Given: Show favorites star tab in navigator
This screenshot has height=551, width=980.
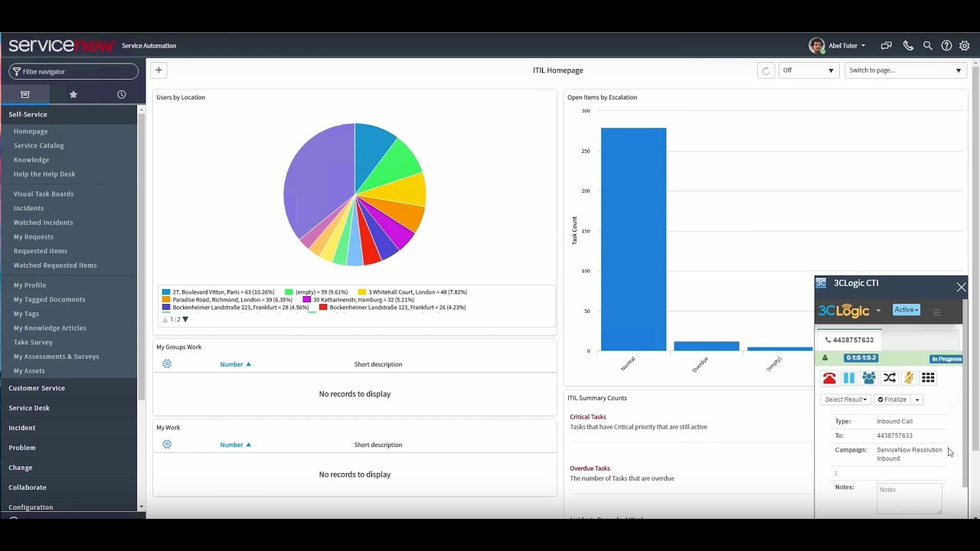Looking at the screenshot, I should point(73,94).
